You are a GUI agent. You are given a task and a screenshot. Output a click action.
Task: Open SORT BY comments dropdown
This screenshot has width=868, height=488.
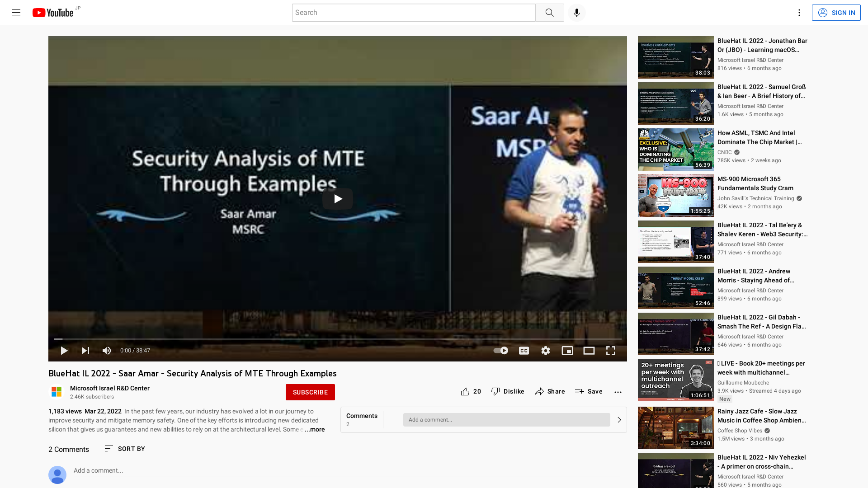(125, 449)
